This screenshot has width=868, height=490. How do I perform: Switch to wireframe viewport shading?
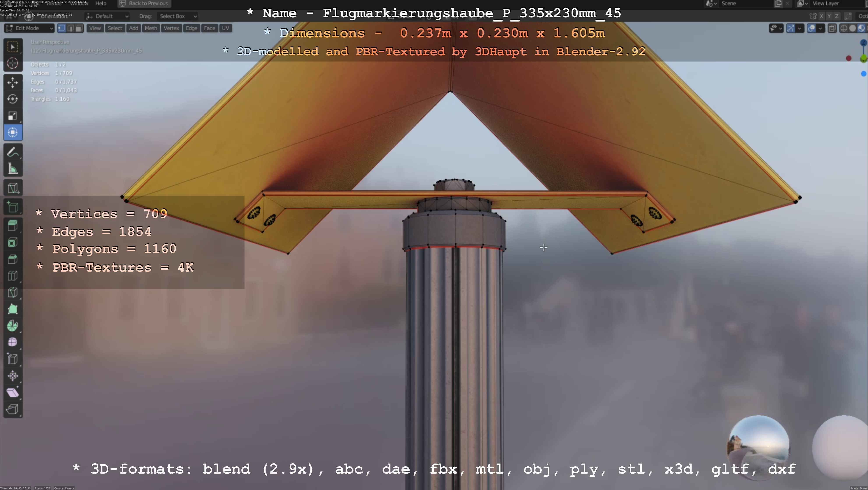[844, 28]
